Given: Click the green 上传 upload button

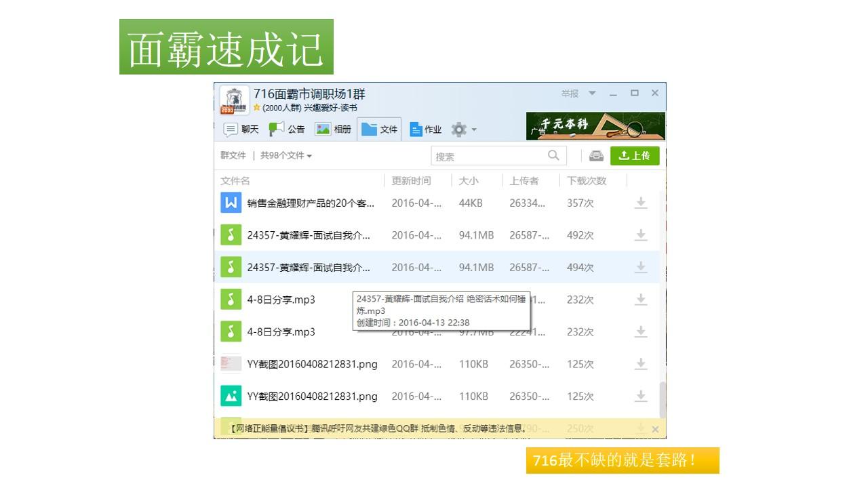Looking at the screenshot, I should (x=635, y=155).
